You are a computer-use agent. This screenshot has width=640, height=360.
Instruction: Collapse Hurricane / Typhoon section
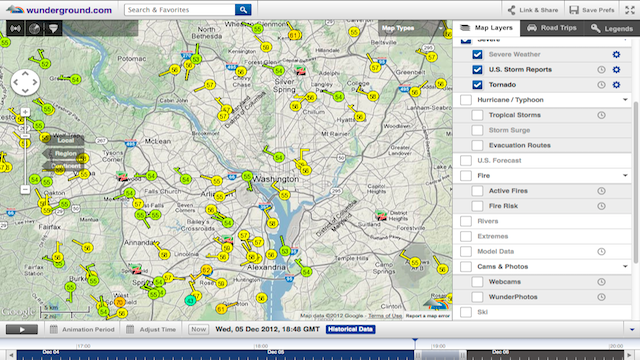tap(625, 100)
